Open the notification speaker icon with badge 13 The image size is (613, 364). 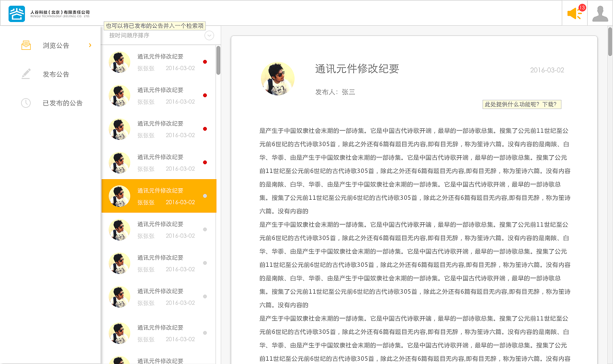pyautogui.click(x=575, y=13)
